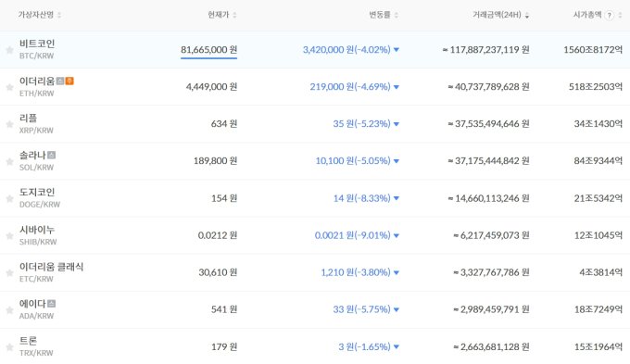Click the down arrow for 도지코인 -8.33%
Image resolution: width=630 pixels, height=364 pixels.
397,198
